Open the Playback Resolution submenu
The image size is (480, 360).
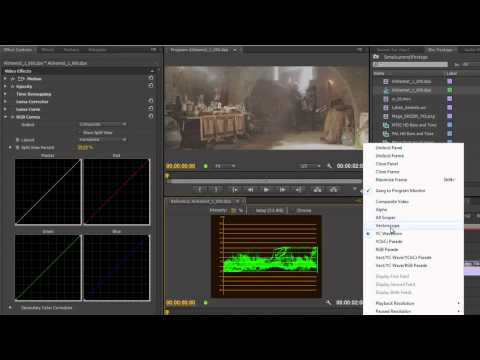pos(413,303)
